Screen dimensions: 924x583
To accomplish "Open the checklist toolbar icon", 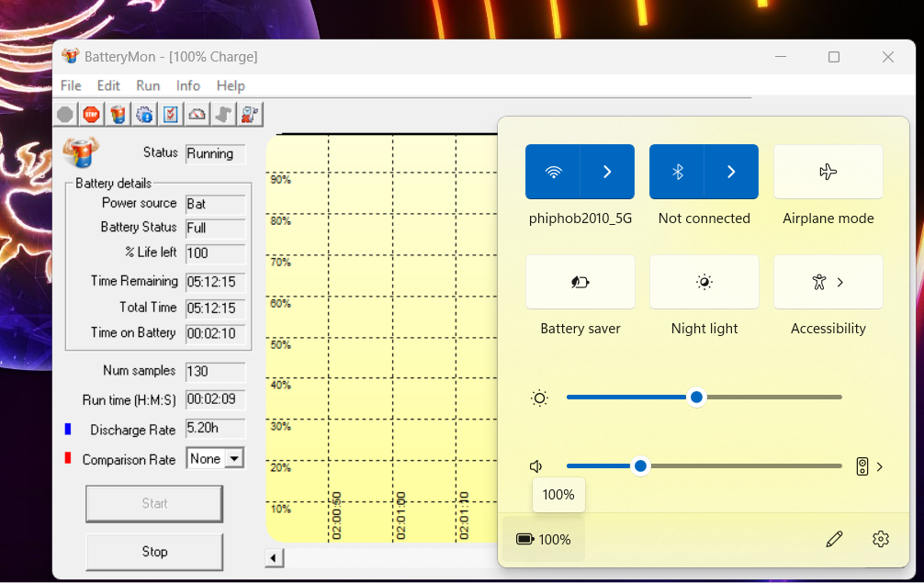I will 170,114.
